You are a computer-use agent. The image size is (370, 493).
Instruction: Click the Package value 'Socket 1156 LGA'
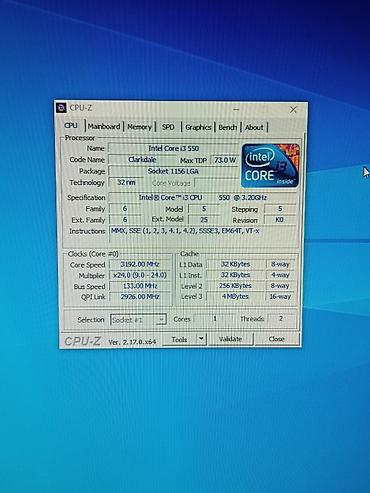[x=174, y=171]
